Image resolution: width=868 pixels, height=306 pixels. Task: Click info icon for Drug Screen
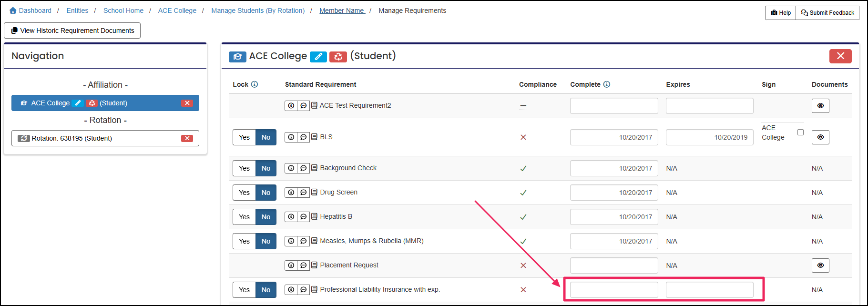click(x=291, y=193)
